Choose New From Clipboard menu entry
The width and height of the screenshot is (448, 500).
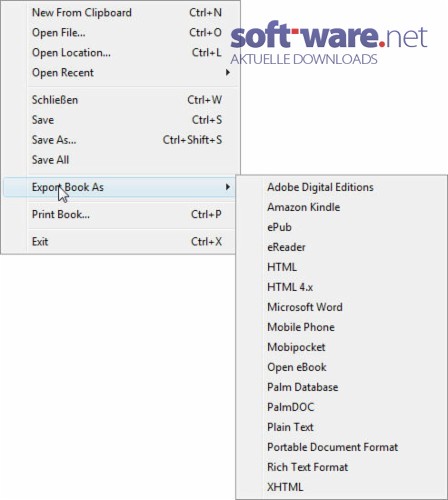[x=120, y=13]
